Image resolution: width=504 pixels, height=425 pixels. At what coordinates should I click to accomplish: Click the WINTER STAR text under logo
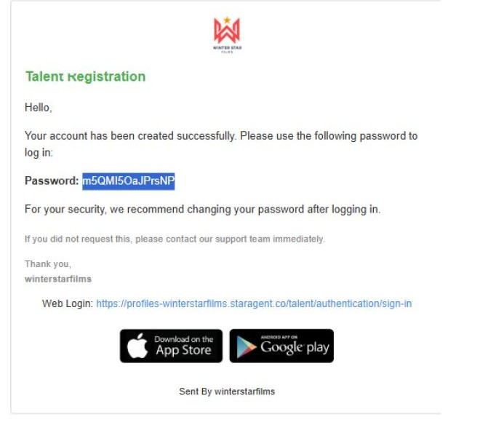point(226,48)
